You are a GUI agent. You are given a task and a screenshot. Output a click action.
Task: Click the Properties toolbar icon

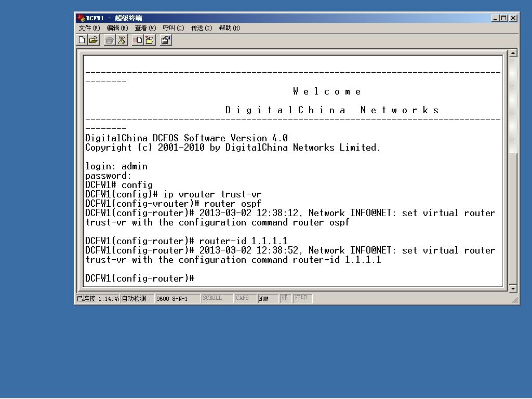pos(166,40)
